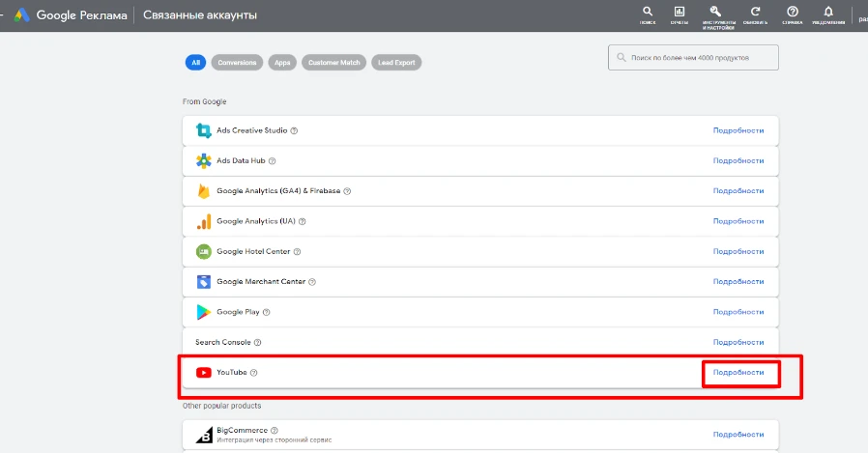
Task: Click the From Google section heading
Action: 204,101
